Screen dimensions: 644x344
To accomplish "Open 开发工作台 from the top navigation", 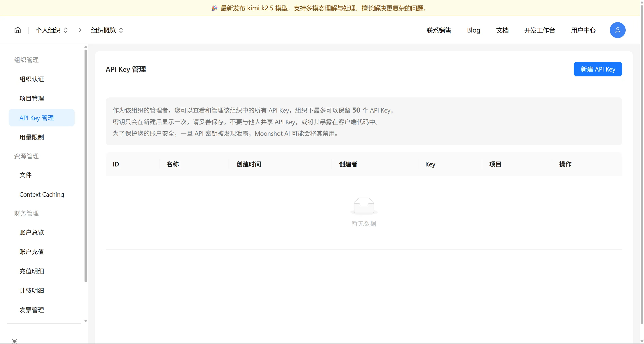I will pyautogui.click(x=540, y=30).
